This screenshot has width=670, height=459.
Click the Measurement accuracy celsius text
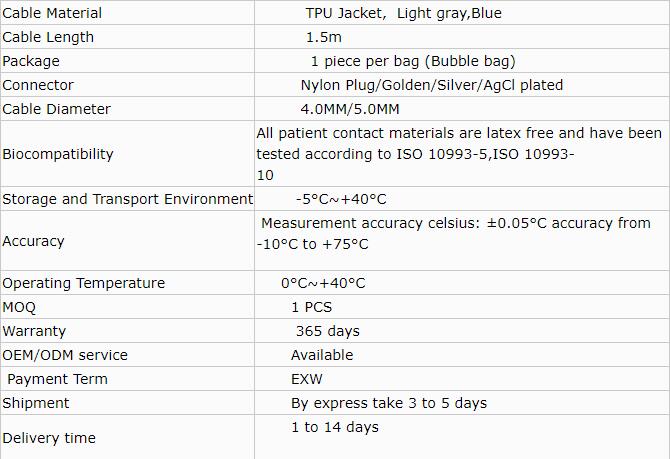pyautogui.click(x=455, y=233)
